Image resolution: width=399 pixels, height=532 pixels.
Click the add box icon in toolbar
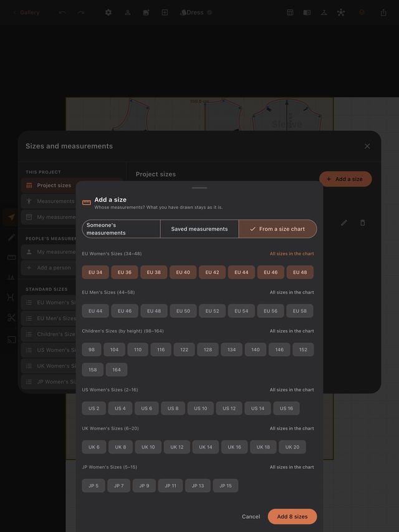click(165, 12)
